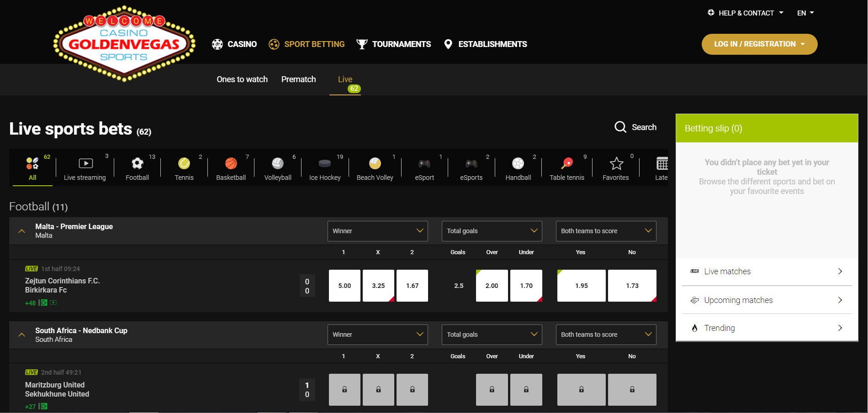The height and width of the screenshot is (413, 868).
Task: Filter by Live streaming icon
Action: coord(85,163)
